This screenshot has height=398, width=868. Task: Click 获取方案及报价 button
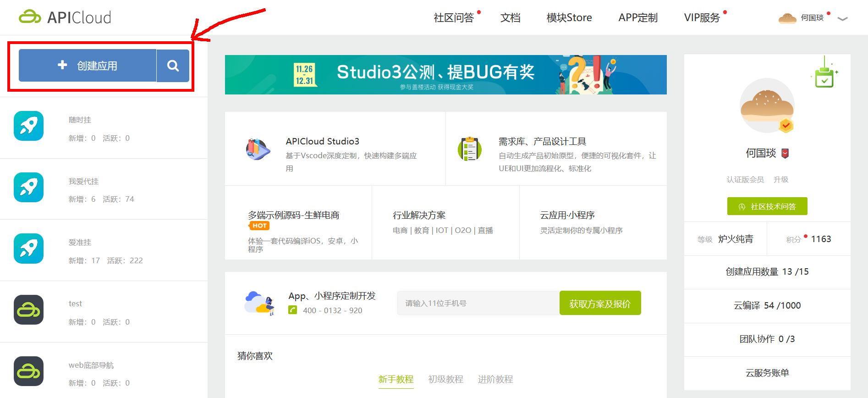pyautogui.click(x=600, y=303)
